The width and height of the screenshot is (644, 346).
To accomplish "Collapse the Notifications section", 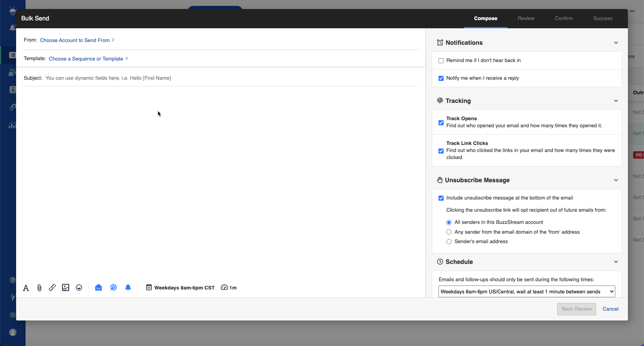I will pos(616,43).
